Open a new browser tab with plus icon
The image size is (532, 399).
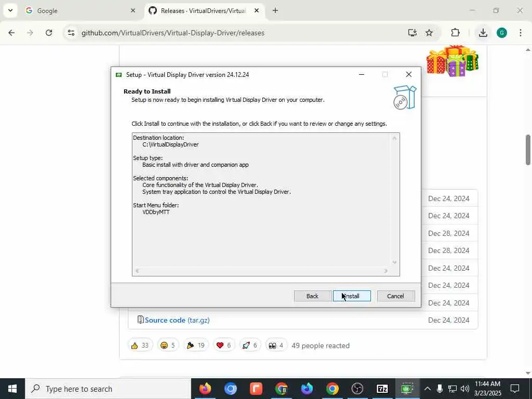pyautogui.click(x=275, y=11)
